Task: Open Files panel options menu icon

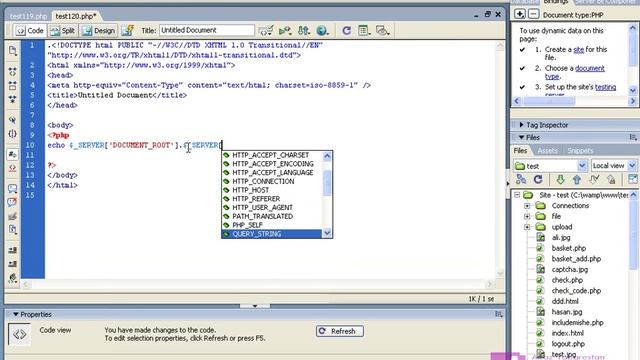Action: tap(633, 138)
